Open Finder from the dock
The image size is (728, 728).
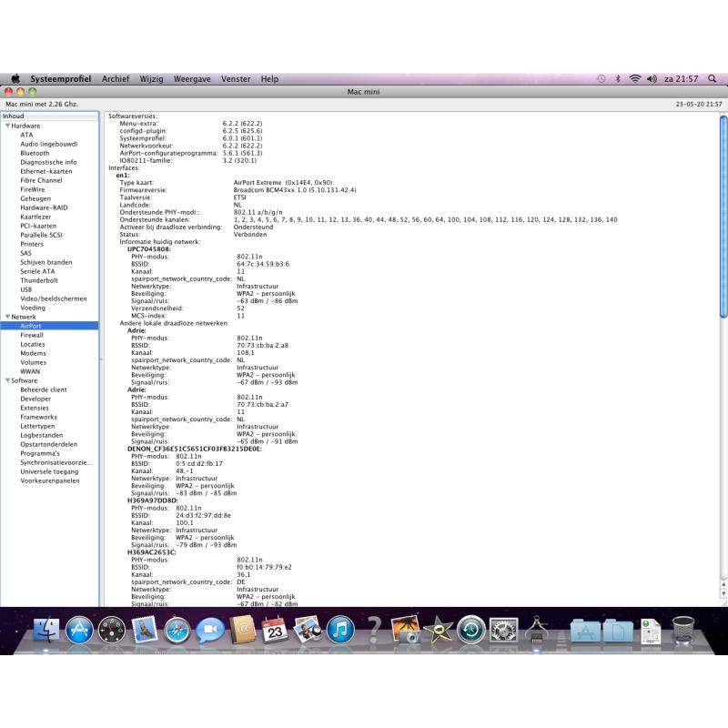(46, 630)
